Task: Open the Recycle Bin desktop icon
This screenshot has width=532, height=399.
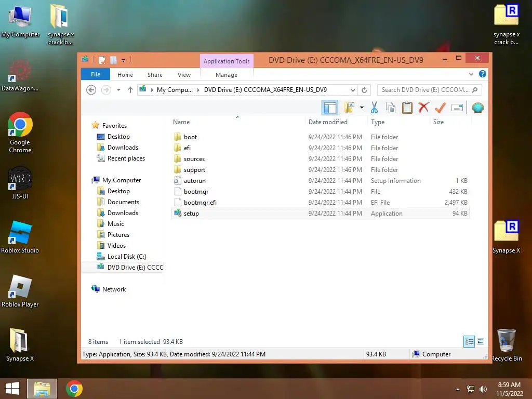Action: click(x=507, y=345)
